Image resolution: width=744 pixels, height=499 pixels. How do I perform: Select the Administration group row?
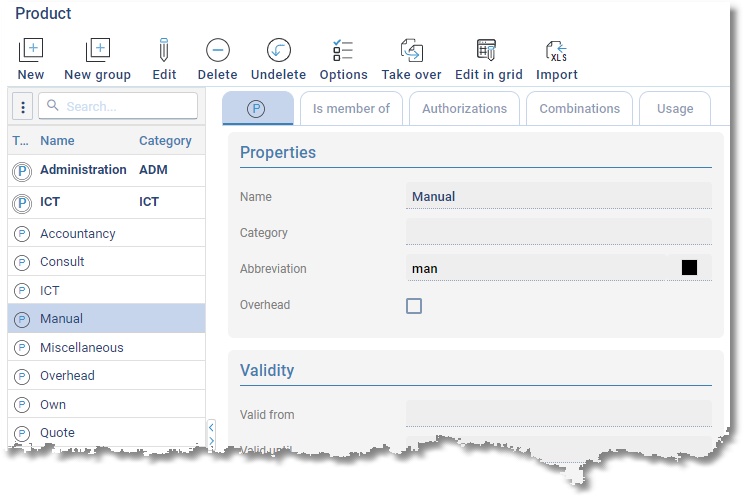[x=106, y=170]
